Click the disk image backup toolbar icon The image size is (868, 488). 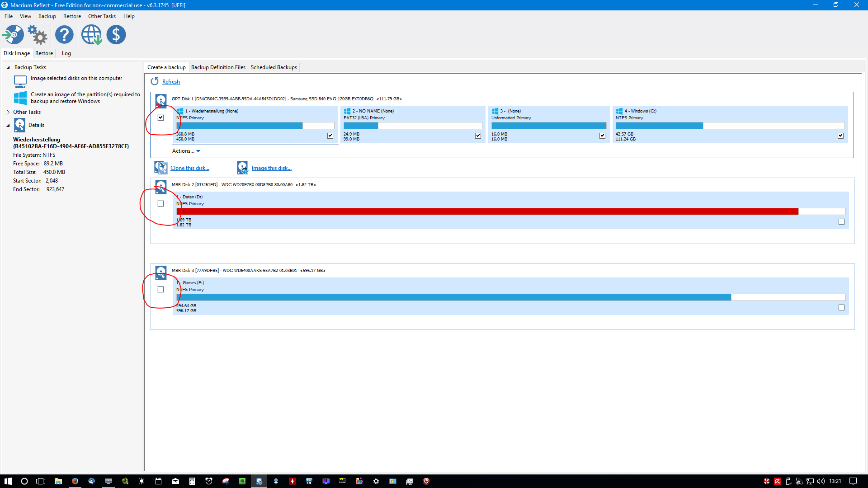pyautogui.click(x=14, y=35)
